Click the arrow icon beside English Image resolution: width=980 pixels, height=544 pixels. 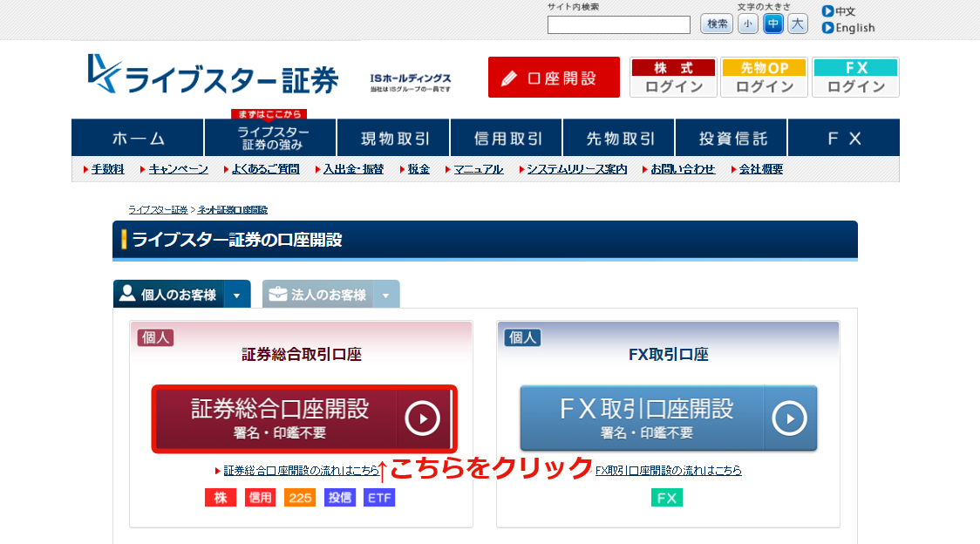click(x=827, y=28)
